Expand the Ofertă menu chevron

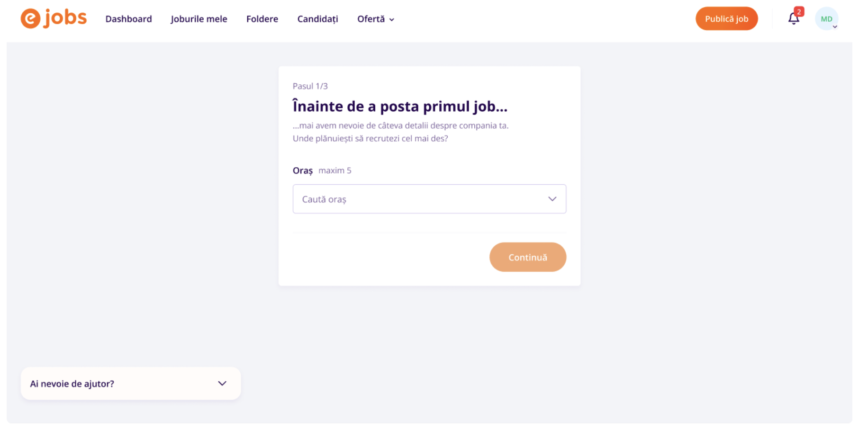click(392, 19)
